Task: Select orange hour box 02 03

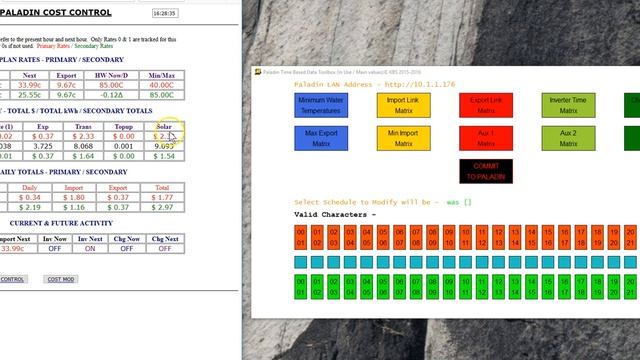Action: (333, 237)
